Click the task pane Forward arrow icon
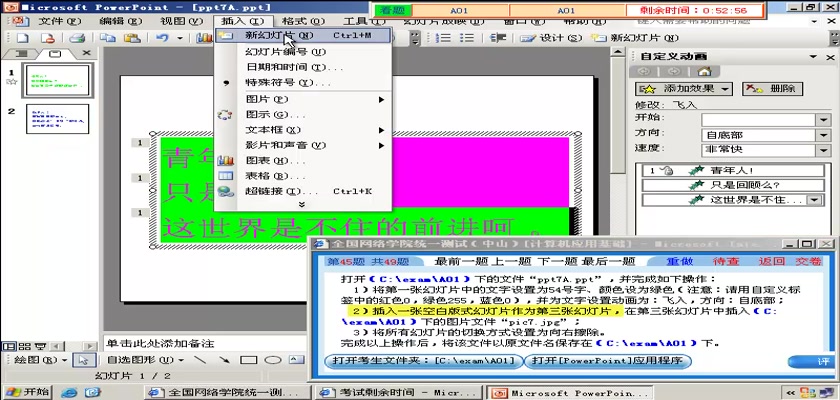 tap(674, 71)
